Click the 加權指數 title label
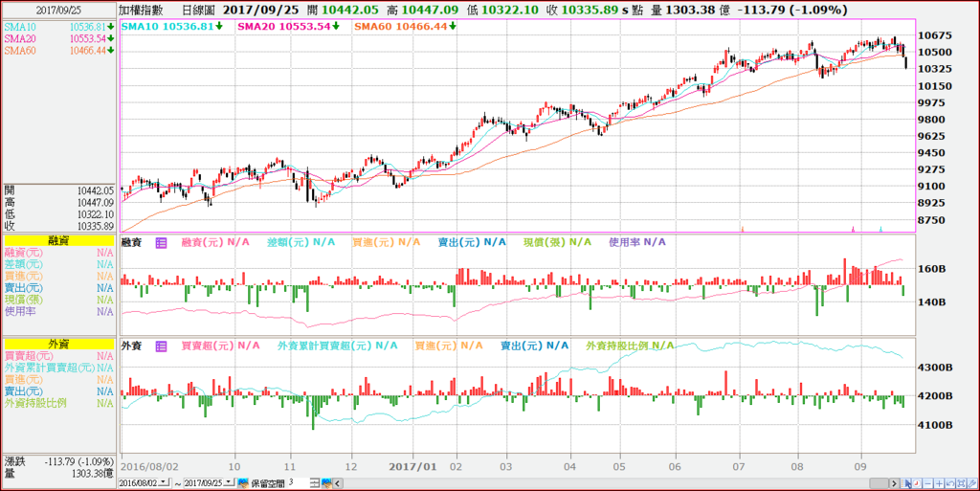980x491 pixels. (x=143, y=10)
